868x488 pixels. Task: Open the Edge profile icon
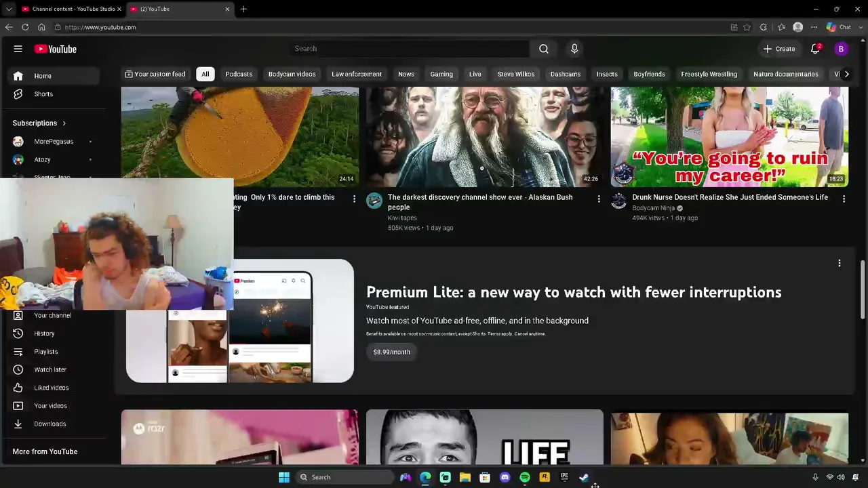click(x=798, y=27)
